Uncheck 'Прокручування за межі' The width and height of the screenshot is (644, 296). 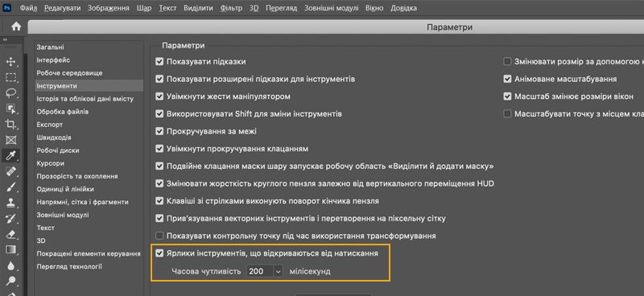coord(159,131)
